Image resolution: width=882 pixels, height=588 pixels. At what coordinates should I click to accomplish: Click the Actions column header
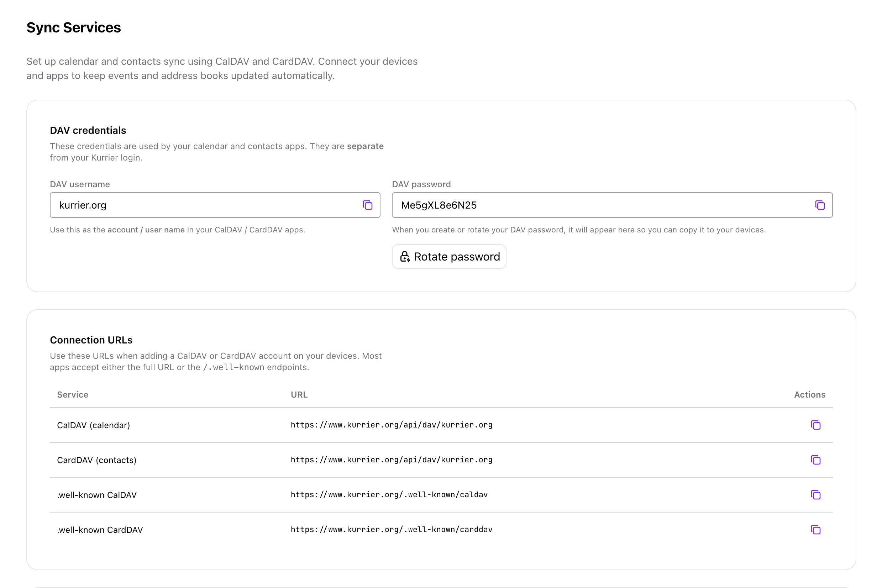click(810, 394)
